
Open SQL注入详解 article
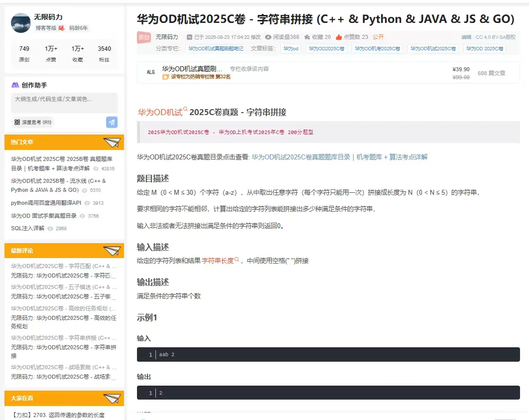pyautogui.click(x=28, y=228)
